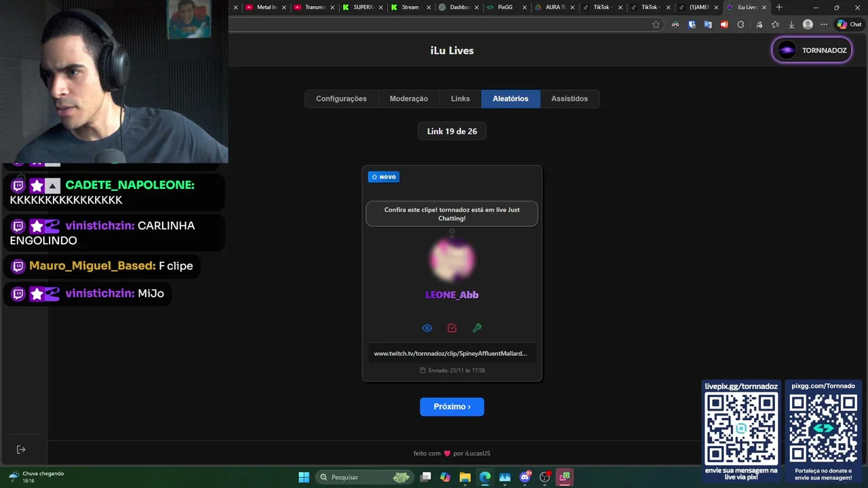868x488 pixels.
Task: Close the iLu Lives browser tab
Action: click(x=764, y=7)
